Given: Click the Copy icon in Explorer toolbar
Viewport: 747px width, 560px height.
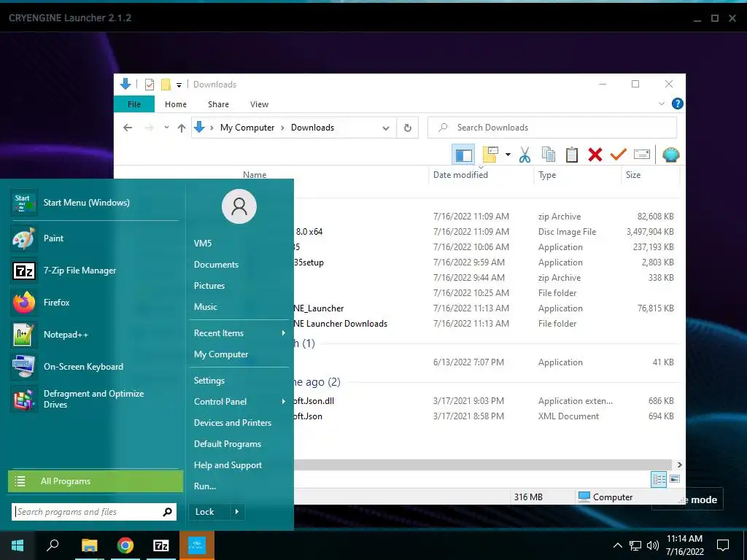Looking at the screenshot, I should click(549, 155).
